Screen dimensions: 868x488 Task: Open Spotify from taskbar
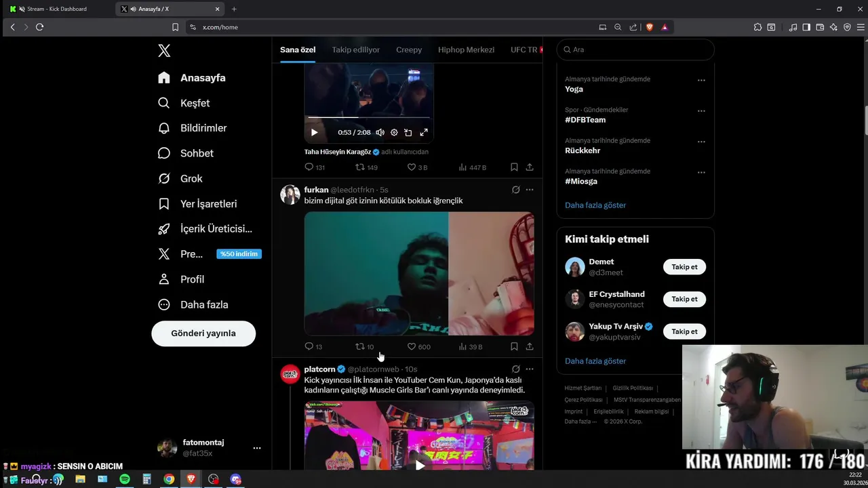(125, 479)
